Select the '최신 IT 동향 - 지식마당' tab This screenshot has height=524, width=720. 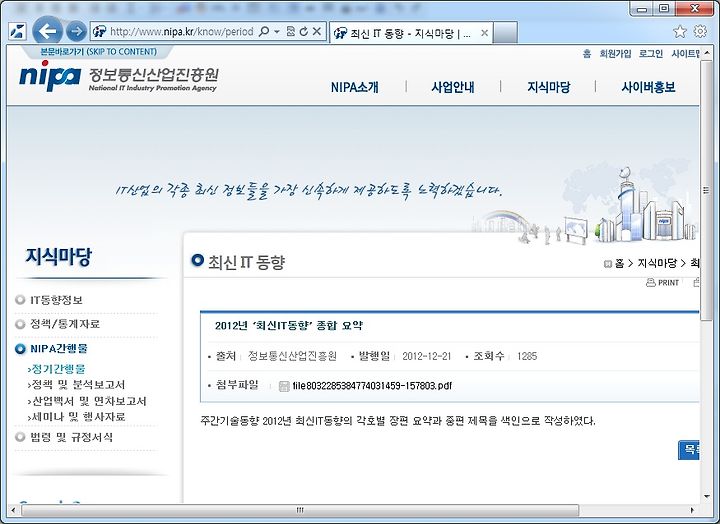point(411,33)
